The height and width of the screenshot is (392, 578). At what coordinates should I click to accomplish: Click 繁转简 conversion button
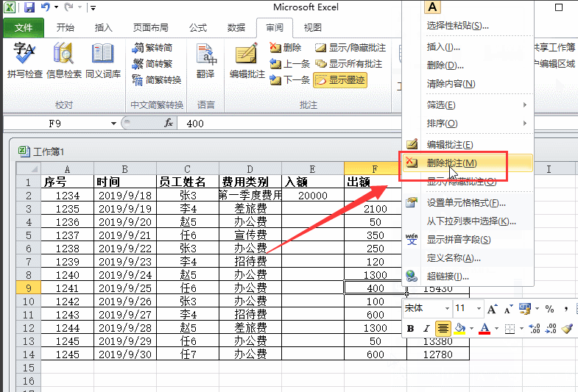152,48
